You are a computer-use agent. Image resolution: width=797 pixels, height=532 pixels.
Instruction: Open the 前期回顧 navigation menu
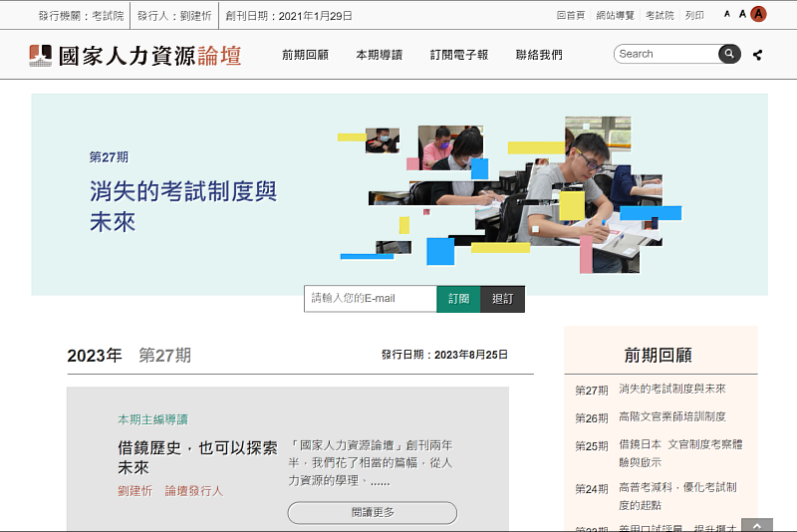(x=303, y=55)
